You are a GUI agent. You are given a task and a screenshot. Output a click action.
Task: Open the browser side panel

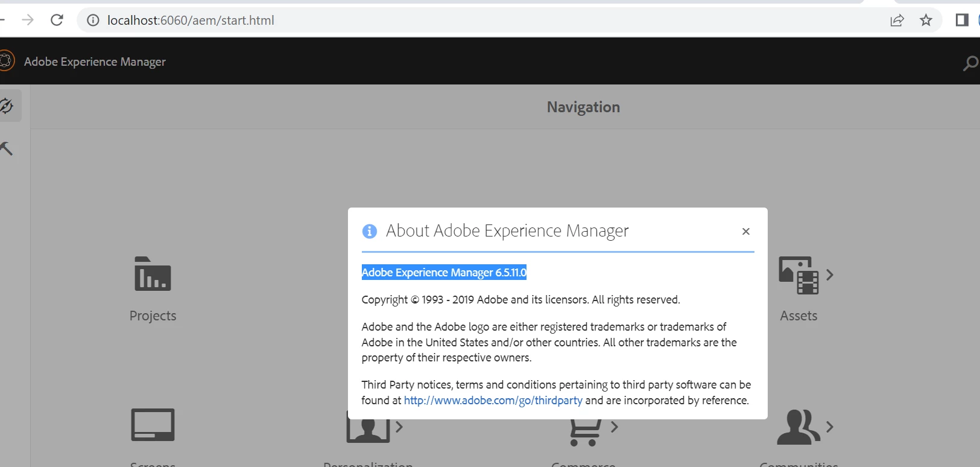[962, 21]
